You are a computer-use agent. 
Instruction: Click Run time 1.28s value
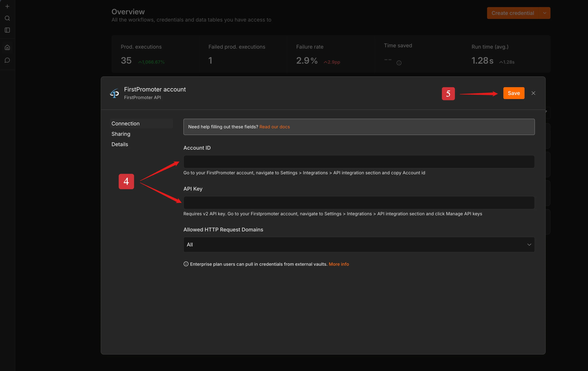point(482,61)
